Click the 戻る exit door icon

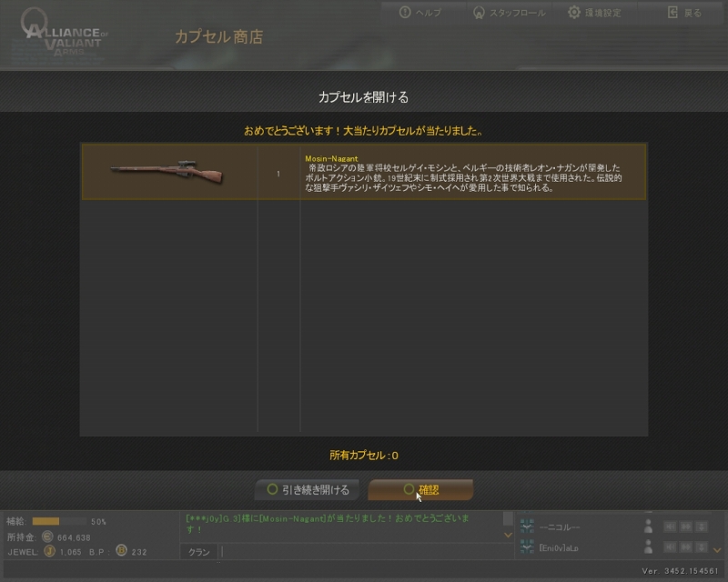tap(672, 13)
